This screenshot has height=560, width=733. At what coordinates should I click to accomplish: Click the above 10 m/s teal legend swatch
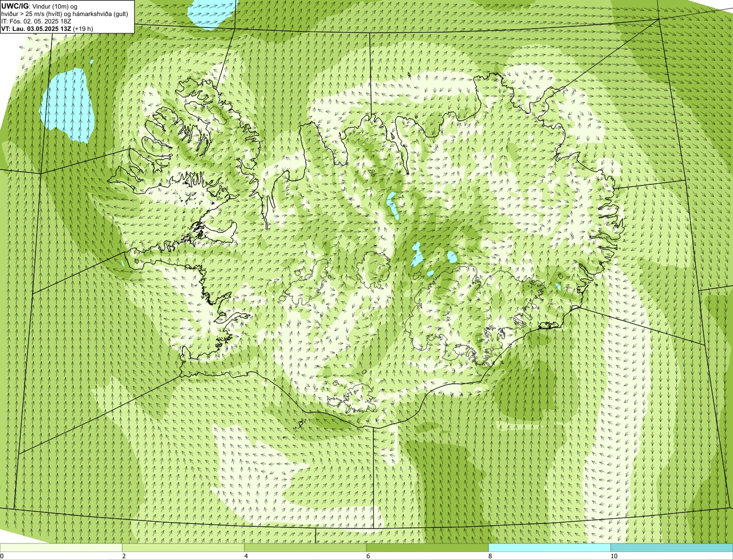tap(672, 547)
